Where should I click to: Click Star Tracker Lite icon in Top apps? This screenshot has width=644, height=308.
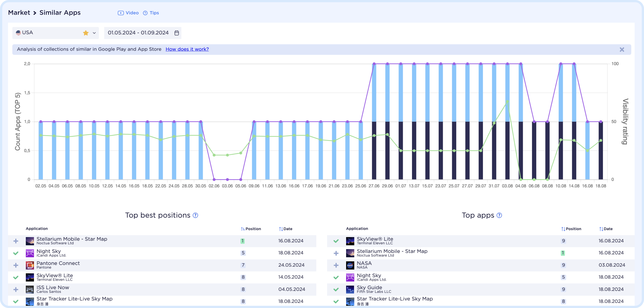click(x=350, y=301)
